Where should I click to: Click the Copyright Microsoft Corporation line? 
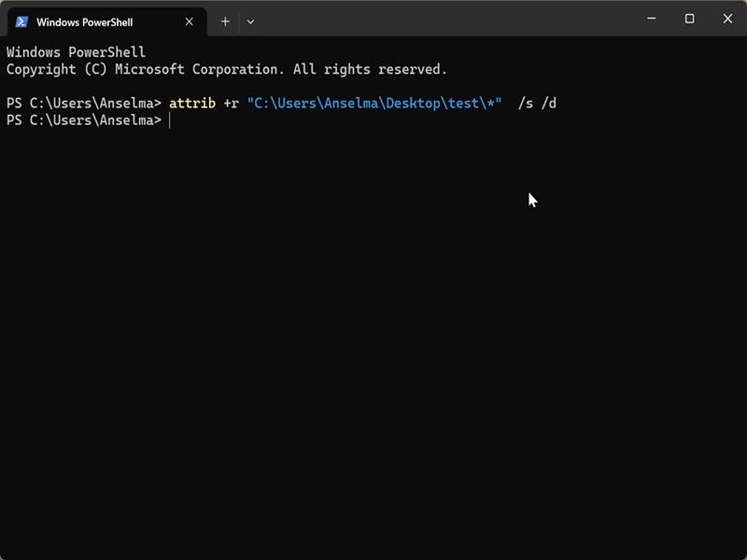point(227,69)
